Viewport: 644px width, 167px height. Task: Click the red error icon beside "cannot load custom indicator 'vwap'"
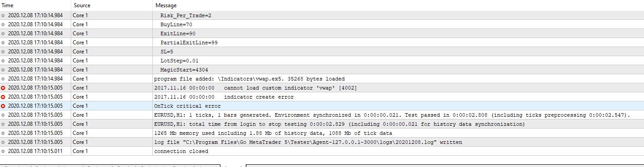[3, 88]
